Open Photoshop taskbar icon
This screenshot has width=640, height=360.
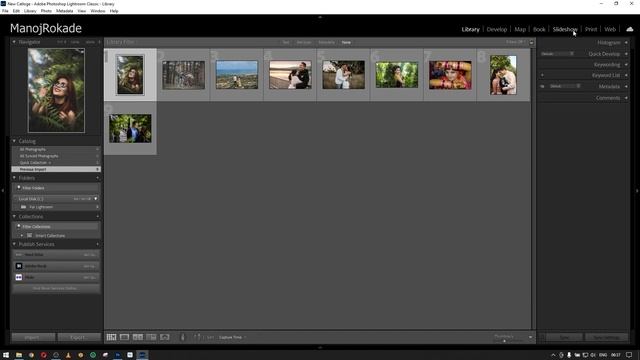tap(118, 355)
